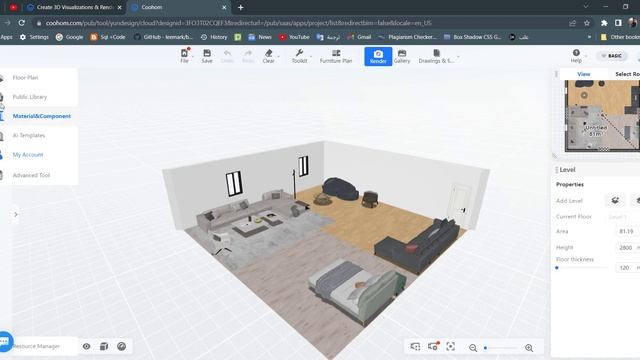Toggle visibility with the eye icon
The image size is (640, 360).
click(87, 347)
